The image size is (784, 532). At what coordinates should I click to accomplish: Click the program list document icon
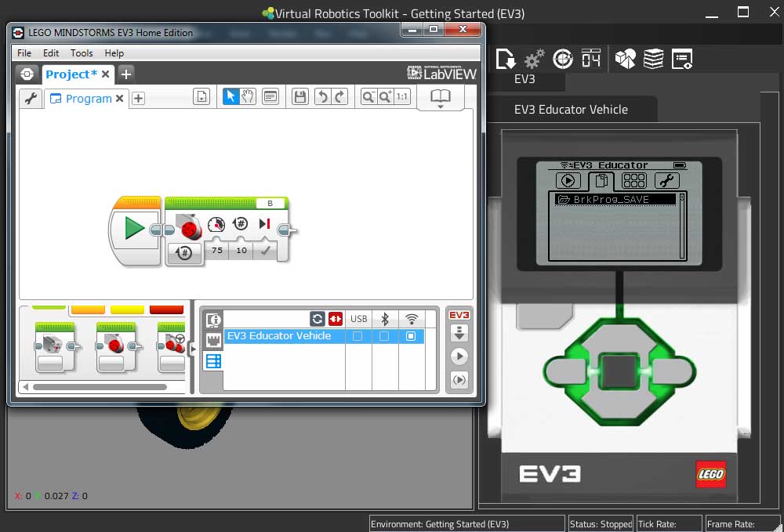201,96
